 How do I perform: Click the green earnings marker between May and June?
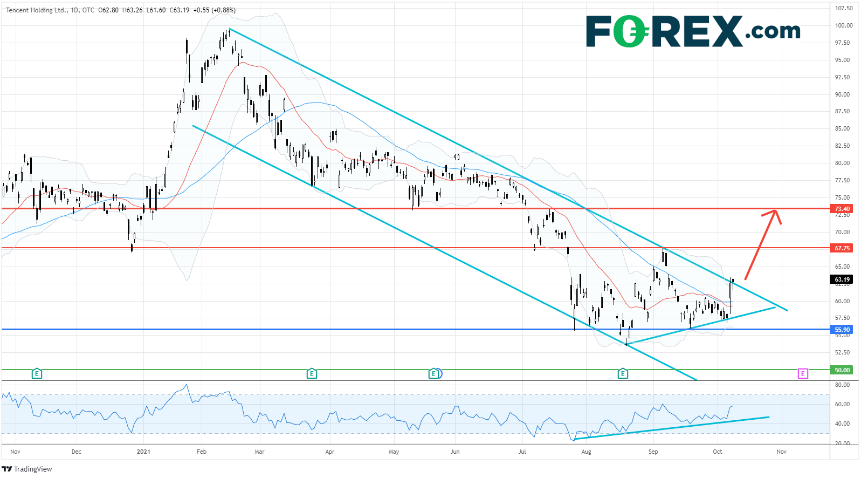(434, 373)
